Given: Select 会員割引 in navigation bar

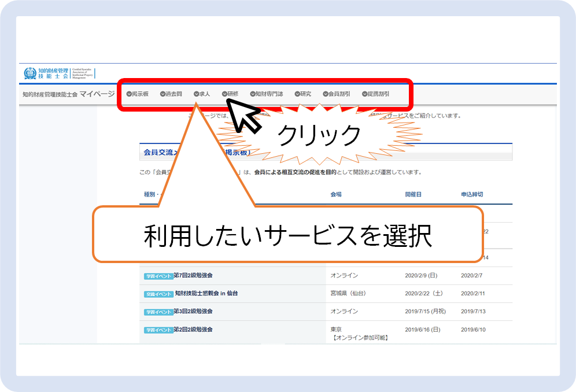Looking at the screenshot, I should tap(339, 94).
